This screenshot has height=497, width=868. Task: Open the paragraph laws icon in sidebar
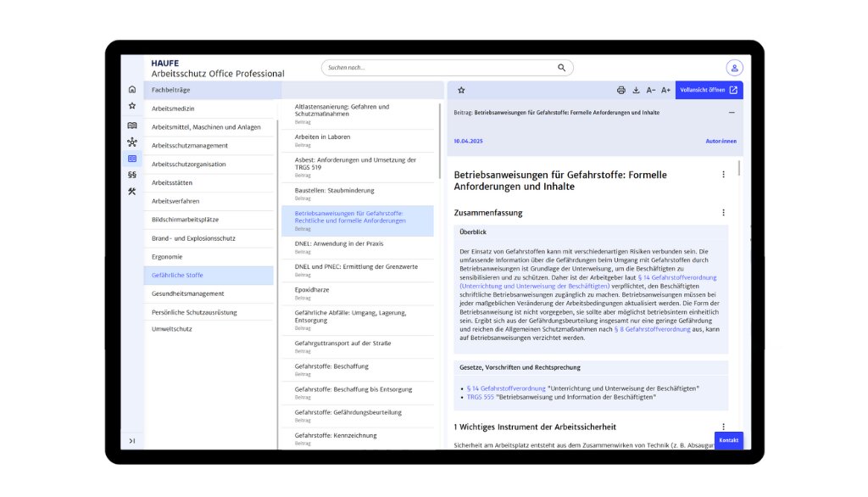[x=131, y=175]
